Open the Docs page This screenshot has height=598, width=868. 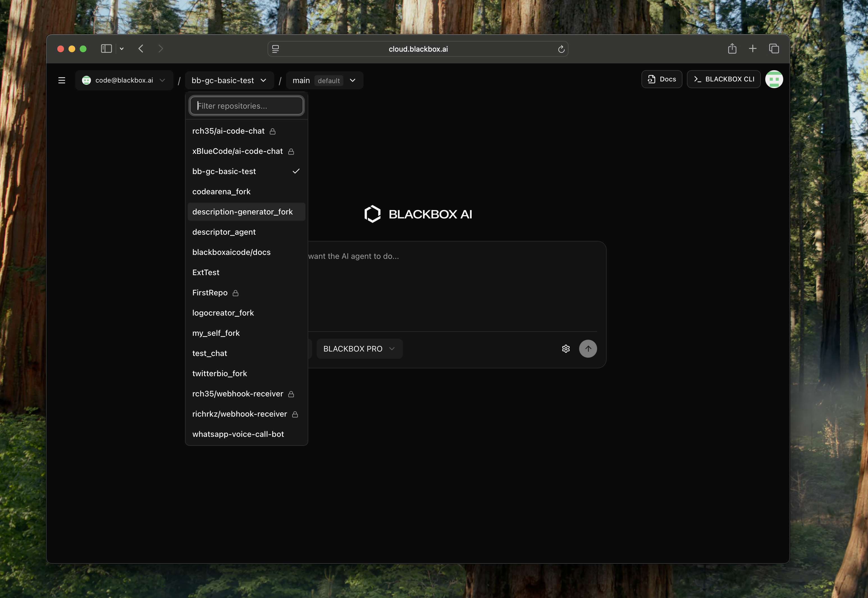[x=661, y=79]
